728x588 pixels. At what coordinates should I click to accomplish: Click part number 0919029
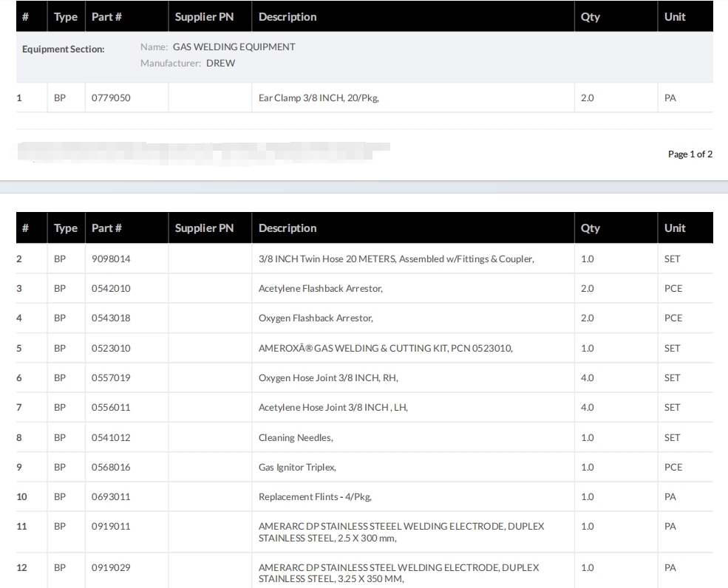pos(111,568)
